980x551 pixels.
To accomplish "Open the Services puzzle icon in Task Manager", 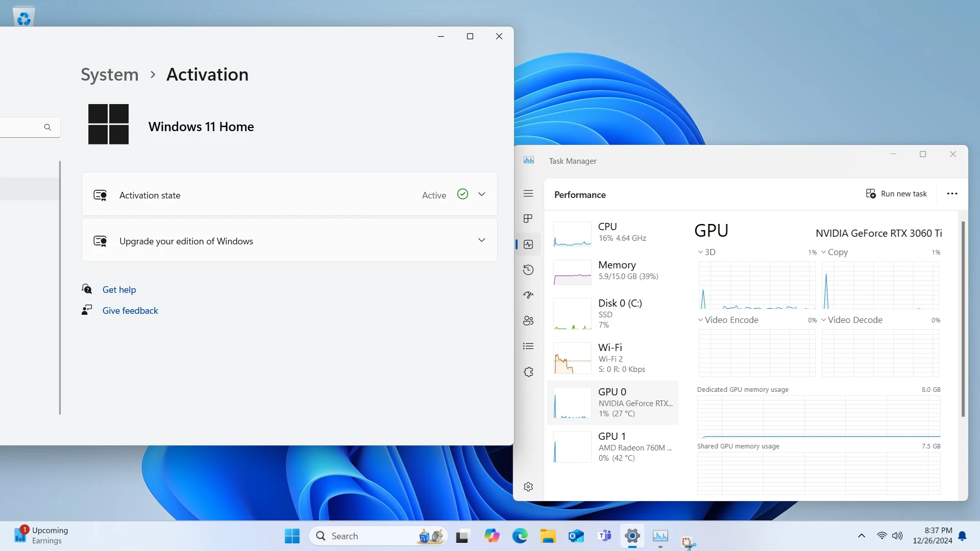I will [528, 372].
